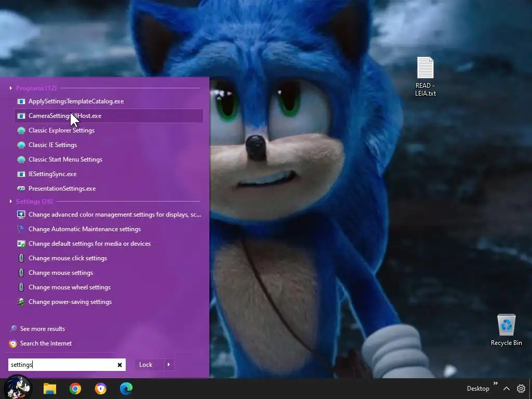Expand the Desktop toolbar chevron
The image size is (532, 399).
coord(495,383)
